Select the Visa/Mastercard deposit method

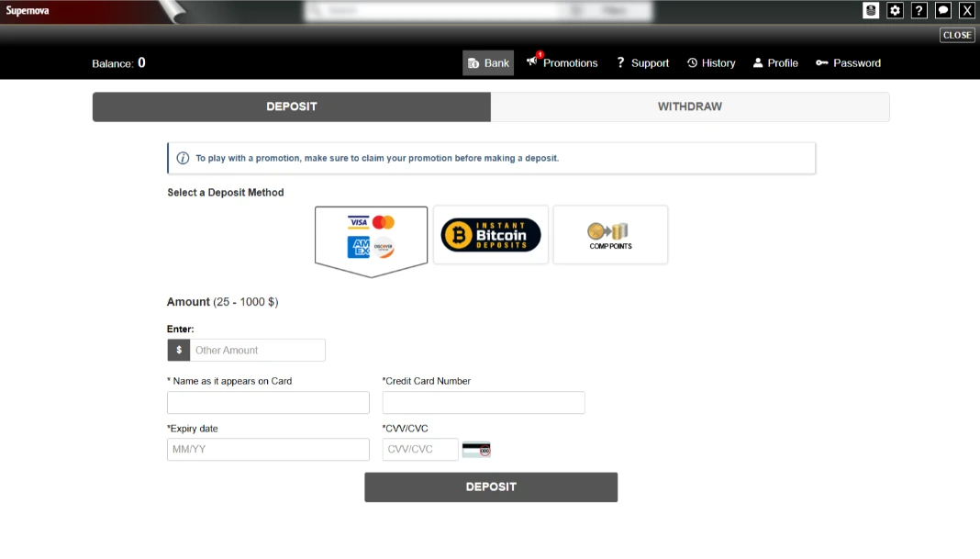pyautogui.click(x=371, y=235)
